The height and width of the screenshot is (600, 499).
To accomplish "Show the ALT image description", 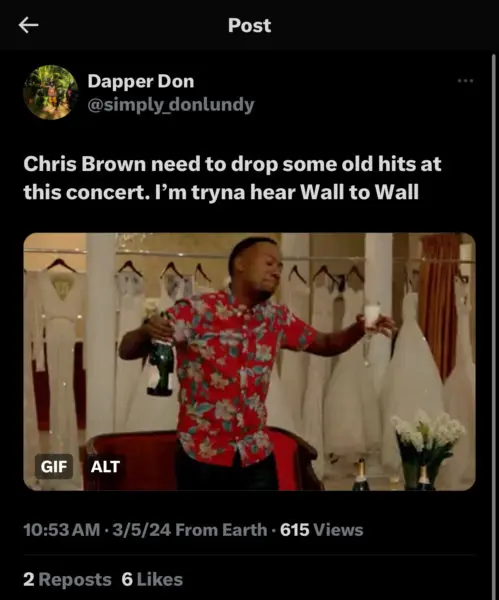I will coord(105,466).
